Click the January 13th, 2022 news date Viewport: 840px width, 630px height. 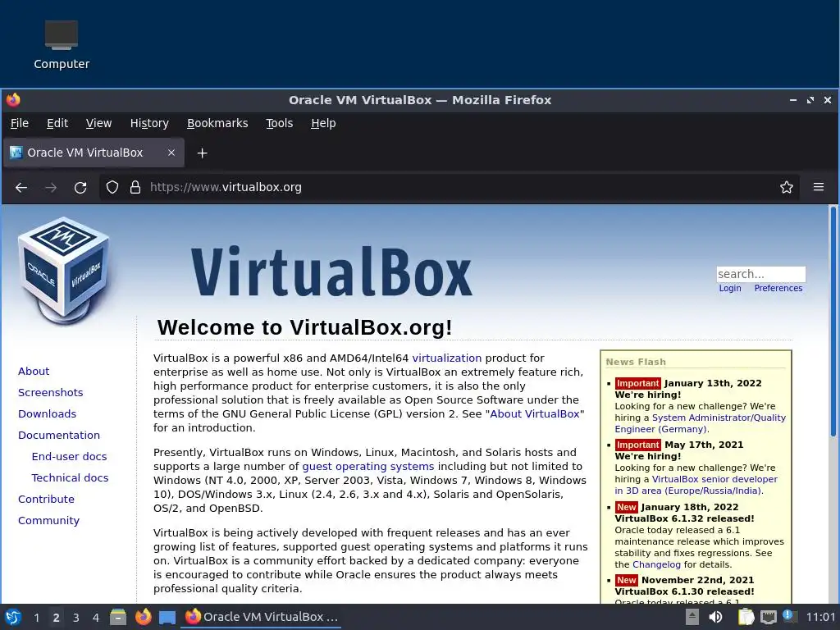point(713,384)
